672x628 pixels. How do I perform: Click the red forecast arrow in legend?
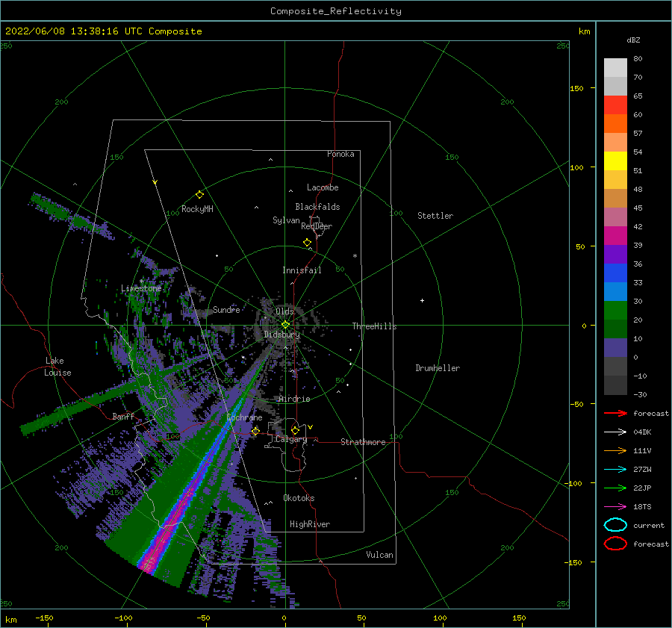[615, 413]
